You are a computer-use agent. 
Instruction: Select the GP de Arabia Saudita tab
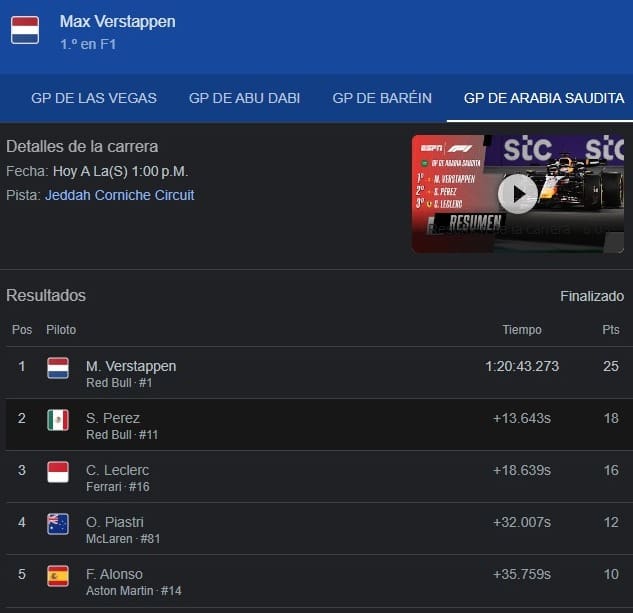point(544,98)
